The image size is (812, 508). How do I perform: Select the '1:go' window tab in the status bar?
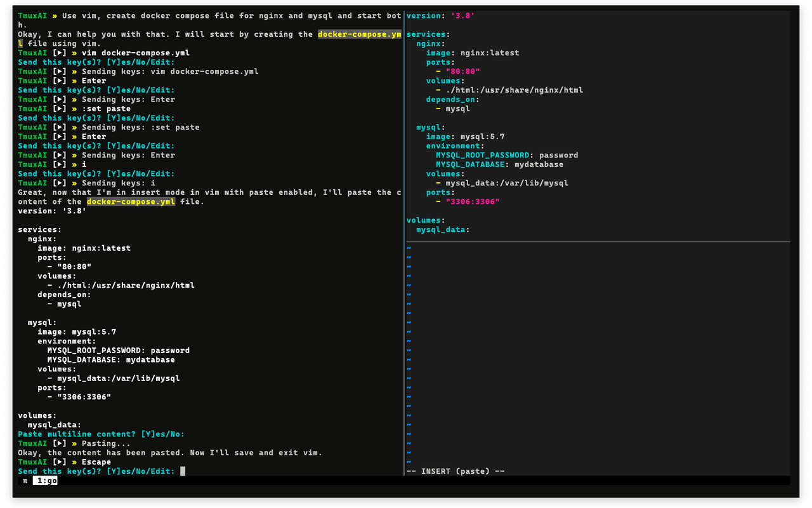pyautogui.click(x=44, y=481)
